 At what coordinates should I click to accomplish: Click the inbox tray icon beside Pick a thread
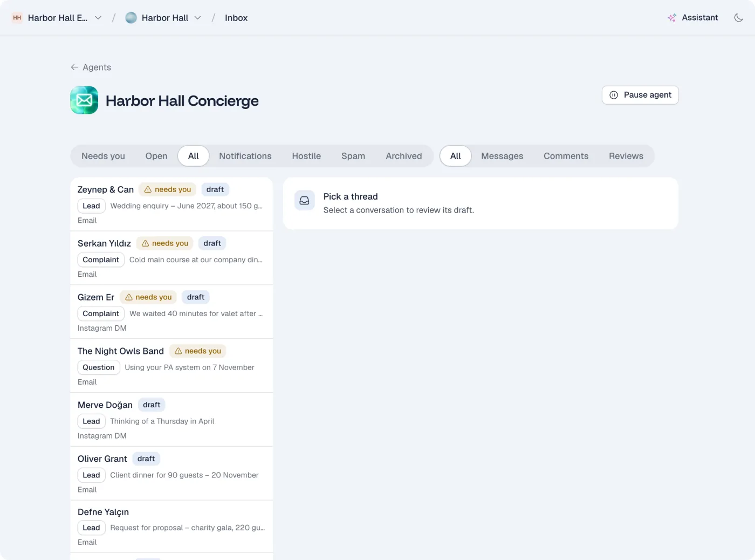pyautogui.click(x=304, y=201)
